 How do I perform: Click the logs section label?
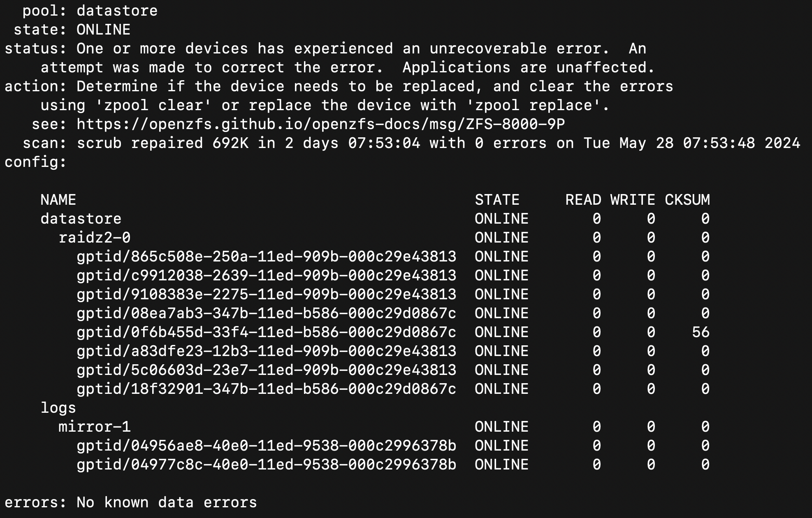58,408
